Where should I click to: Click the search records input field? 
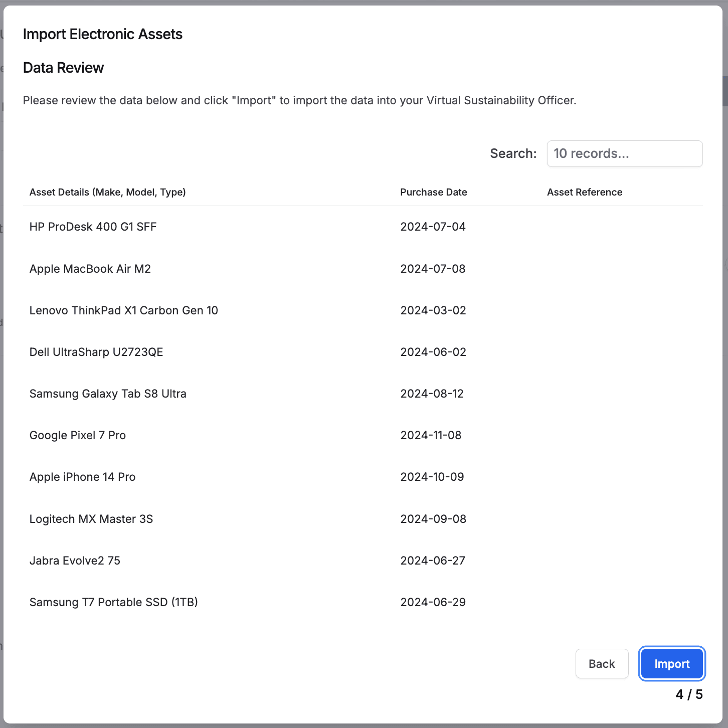624,153
